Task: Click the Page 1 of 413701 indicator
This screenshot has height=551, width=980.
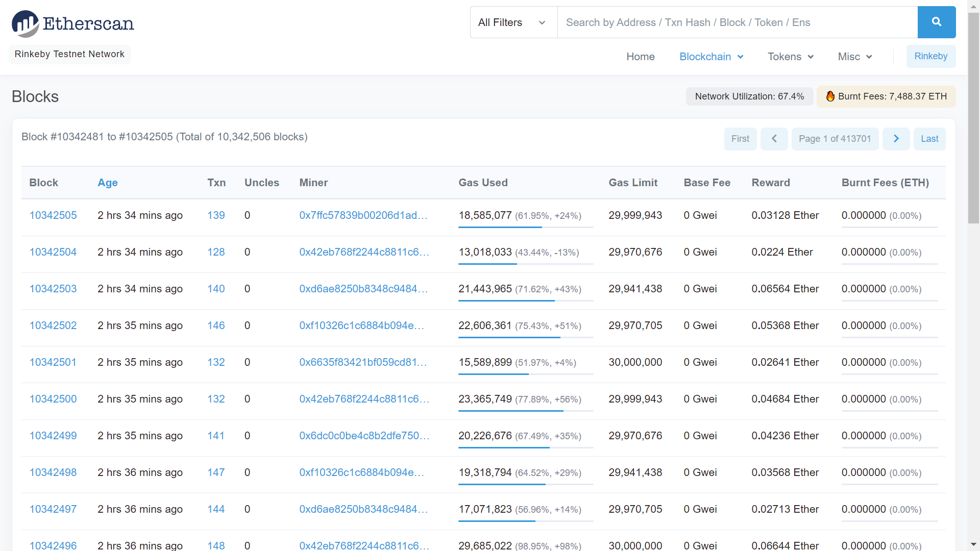Action: pyautogui.click(x=835, y=139)
